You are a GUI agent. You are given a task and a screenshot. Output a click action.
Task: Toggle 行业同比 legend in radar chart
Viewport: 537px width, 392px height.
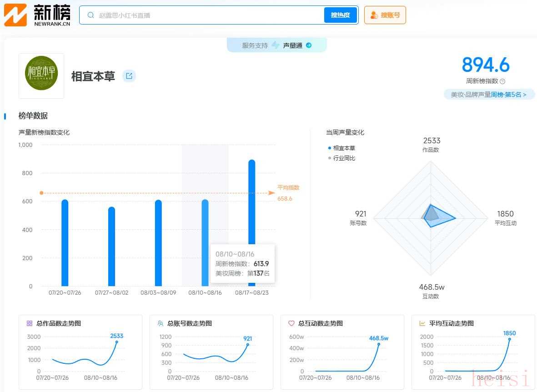(x=342, y=158)
